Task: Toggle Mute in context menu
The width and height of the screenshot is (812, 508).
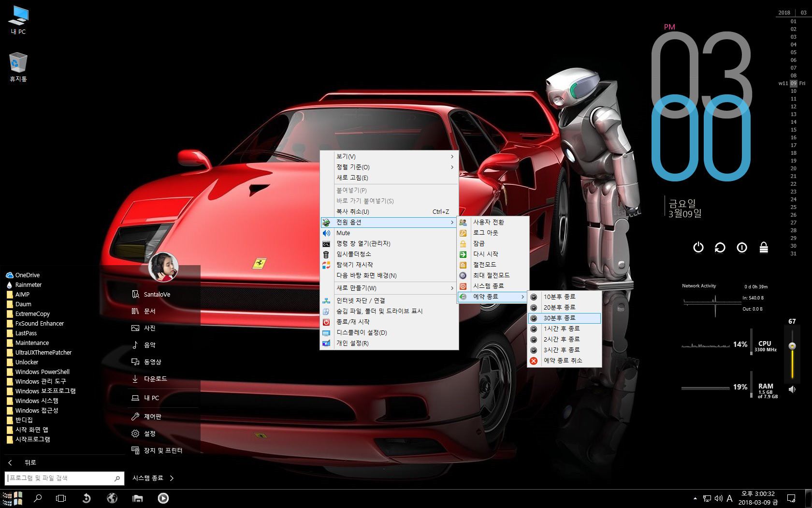Action: (x=389, y=233)
